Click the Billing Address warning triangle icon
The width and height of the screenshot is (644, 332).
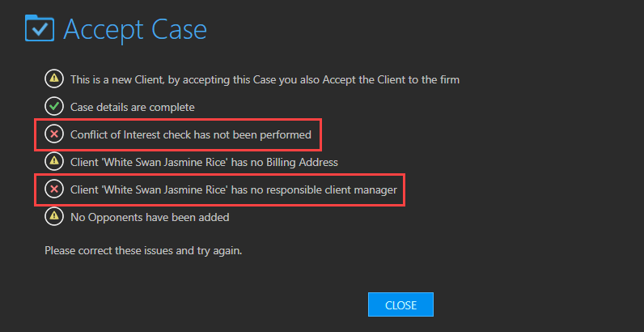pos(54,162)
